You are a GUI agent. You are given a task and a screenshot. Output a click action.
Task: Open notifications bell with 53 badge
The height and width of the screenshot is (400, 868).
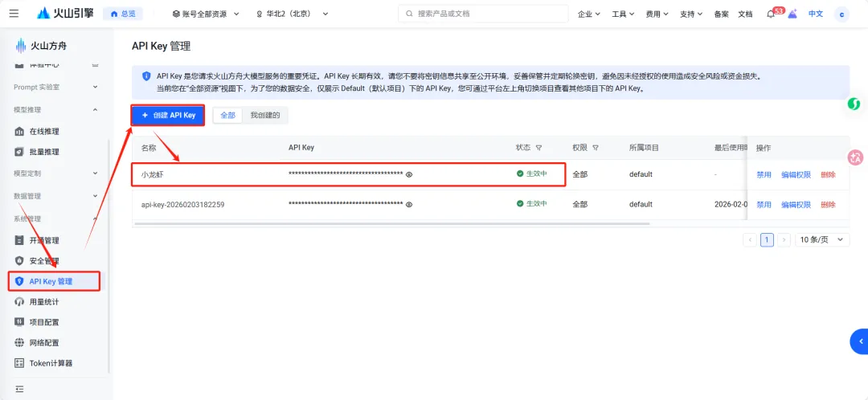coord(771,14)
